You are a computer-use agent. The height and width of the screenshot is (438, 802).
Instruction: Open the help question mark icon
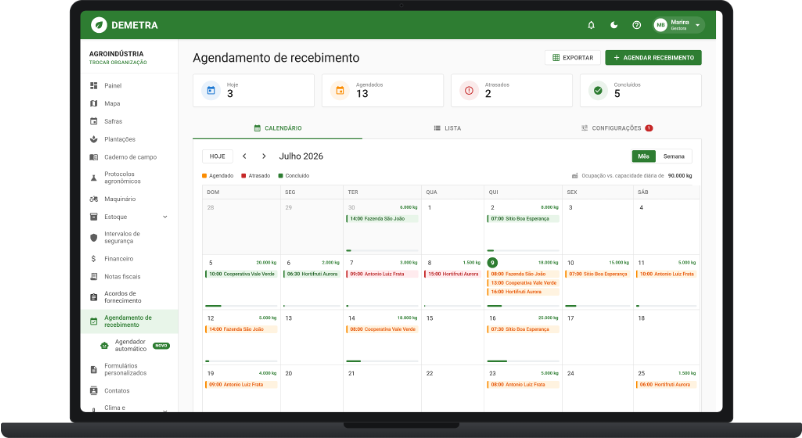636,25
